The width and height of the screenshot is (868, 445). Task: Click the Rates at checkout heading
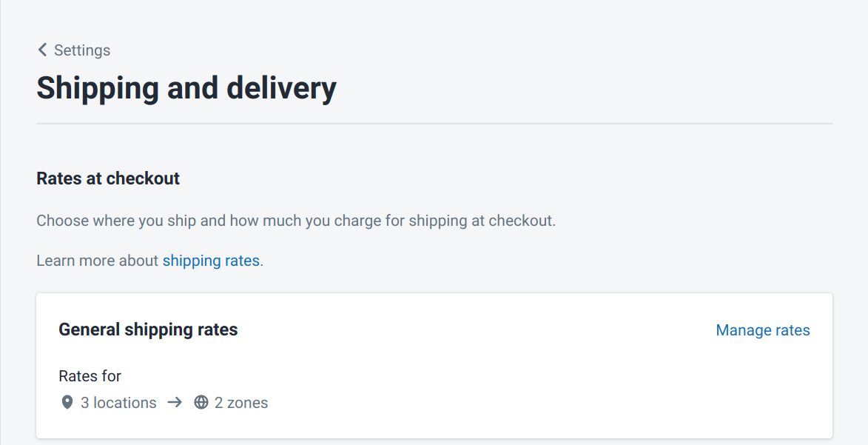pos(108,178)
